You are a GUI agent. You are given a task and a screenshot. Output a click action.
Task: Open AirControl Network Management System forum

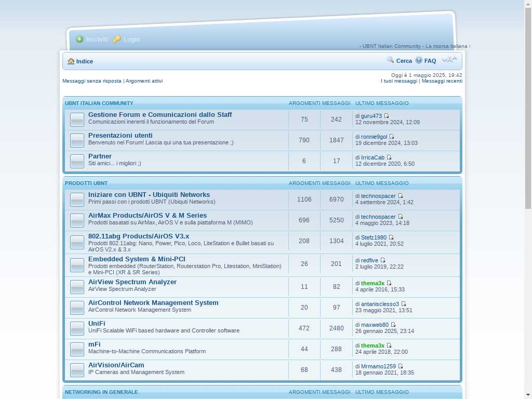[153, 303]
